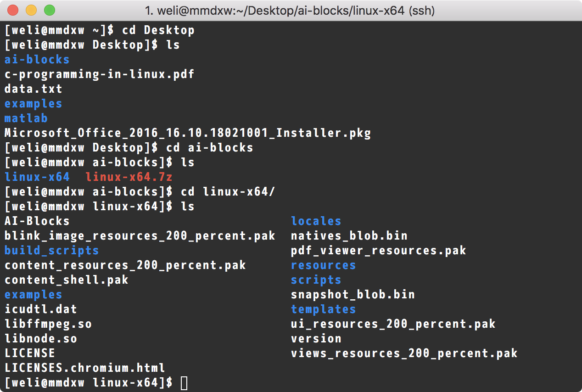The height and width of the screenshot is (392, 582).
Task: Click the yellow minimize window button
Action: click(x=31, y=10)
